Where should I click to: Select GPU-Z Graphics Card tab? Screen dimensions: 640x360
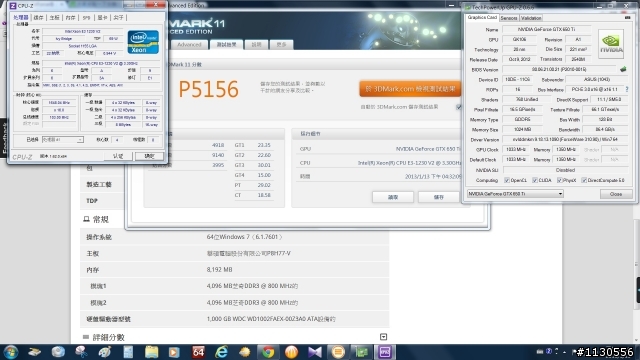pos(482,18)
